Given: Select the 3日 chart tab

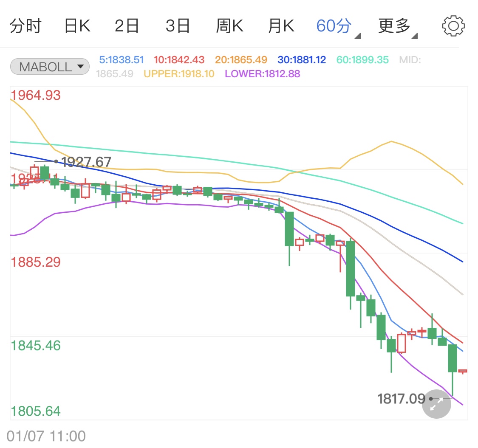Looking at the screenshot, I should point(178,26).
